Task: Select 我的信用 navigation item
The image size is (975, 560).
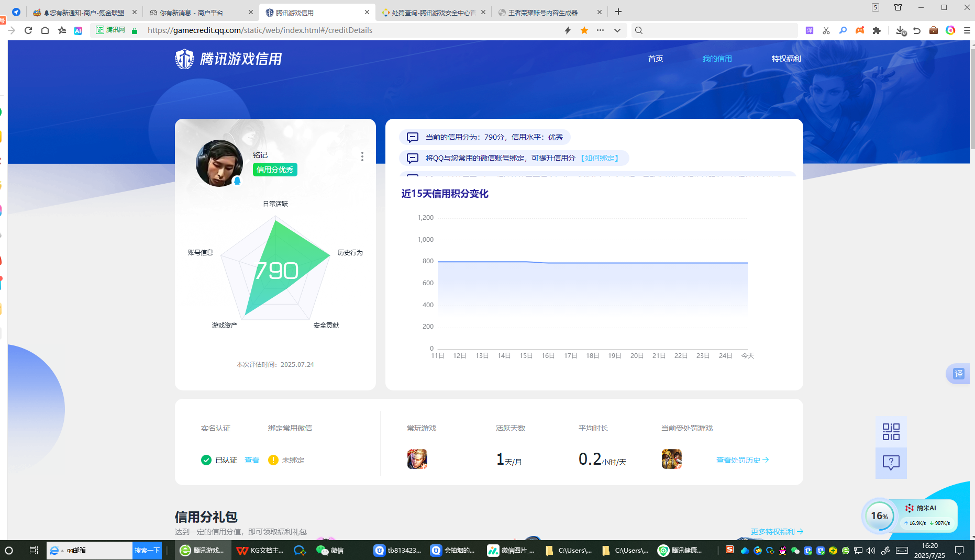Action: click(x=717, y=59)
